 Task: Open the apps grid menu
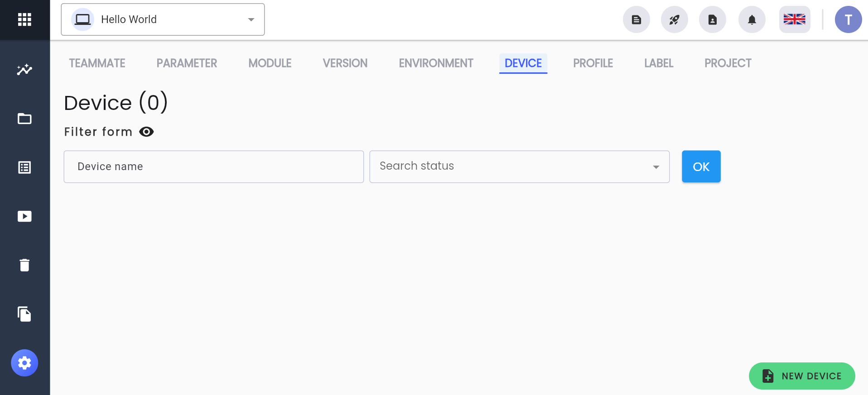point(24,19)
